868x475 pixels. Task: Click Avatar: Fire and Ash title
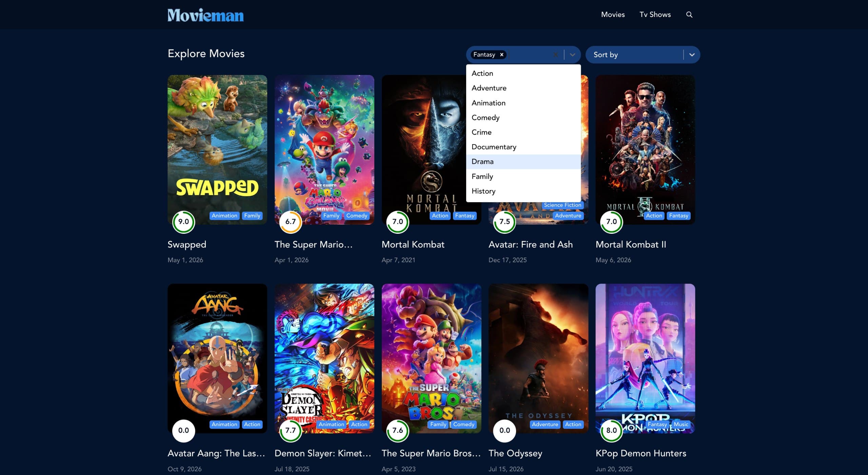530,245
